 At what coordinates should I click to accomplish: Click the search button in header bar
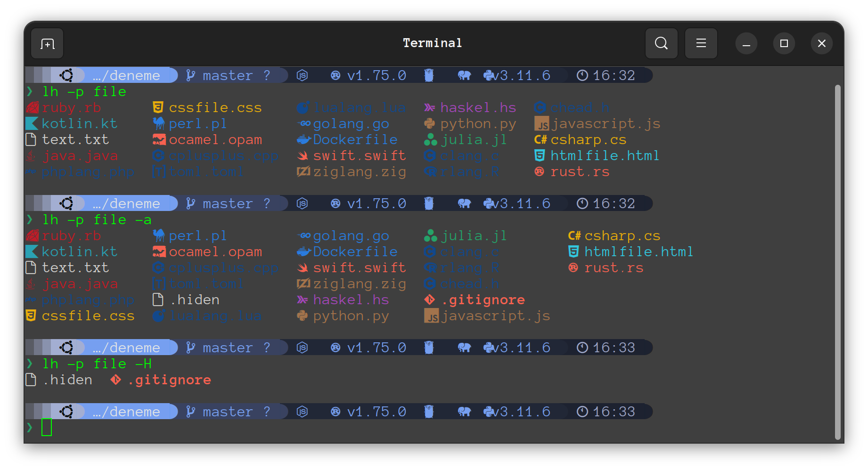click(x=661, y=43)
